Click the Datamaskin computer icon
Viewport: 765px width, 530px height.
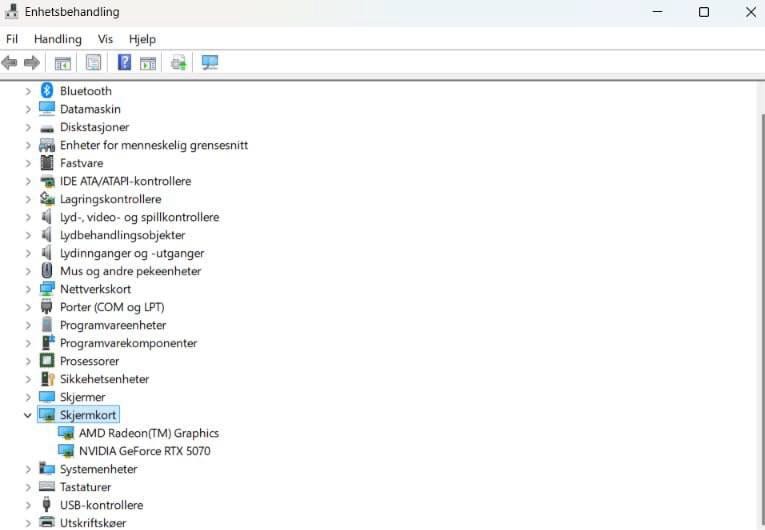tap(47, 108)
